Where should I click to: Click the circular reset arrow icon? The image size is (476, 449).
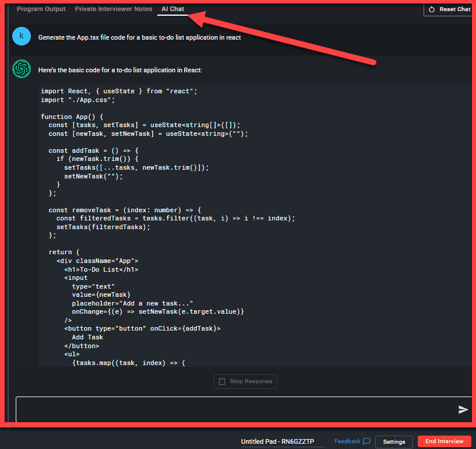click(432, 9)
